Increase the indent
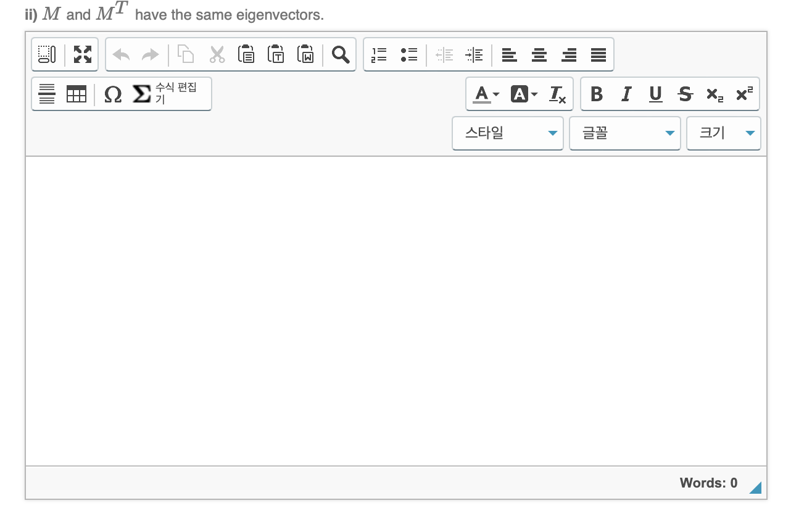The width and height of the screenshot is (812, 532). click(x=474, y=55)
